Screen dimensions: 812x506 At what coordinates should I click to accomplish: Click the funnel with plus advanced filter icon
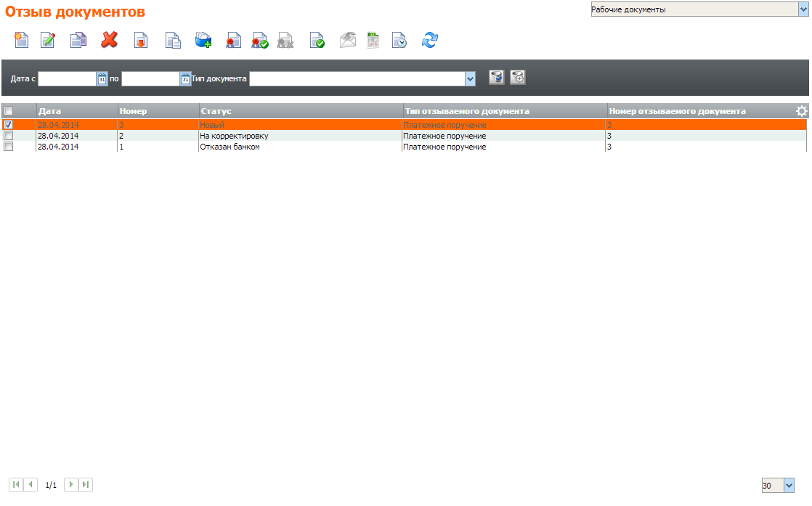518,78
